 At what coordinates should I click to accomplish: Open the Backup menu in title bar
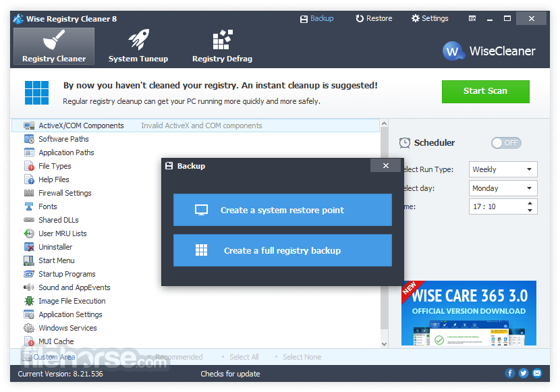317,19
